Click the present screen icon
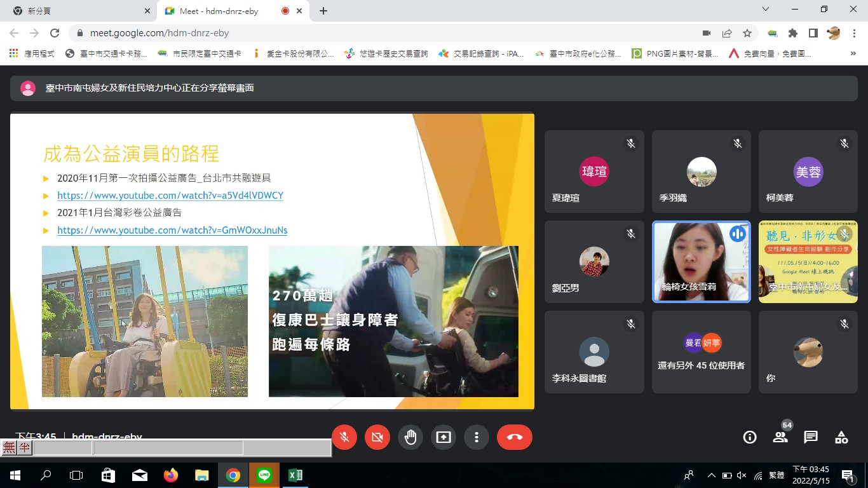 444,437
